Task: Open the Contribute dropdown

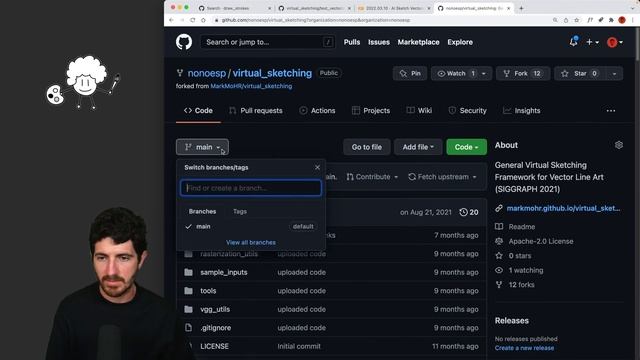Action: [372, 177]
